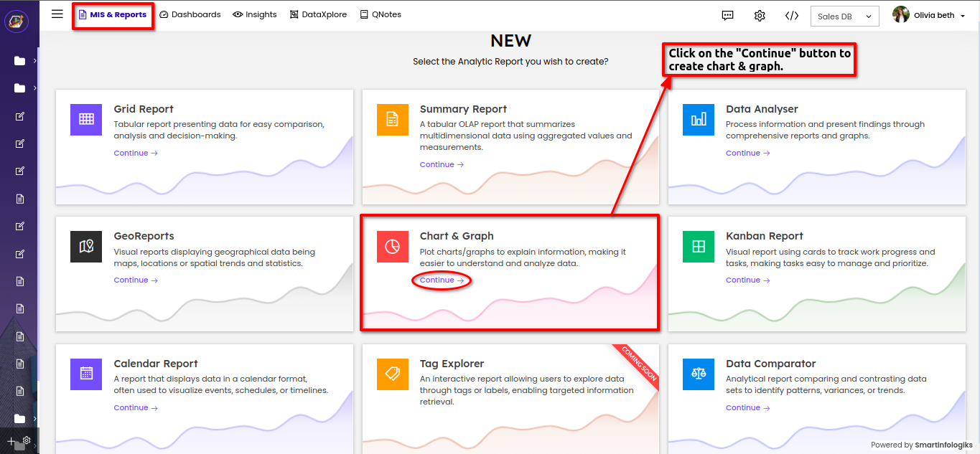Click the GeoReports map icon

(x=86, y=247)
